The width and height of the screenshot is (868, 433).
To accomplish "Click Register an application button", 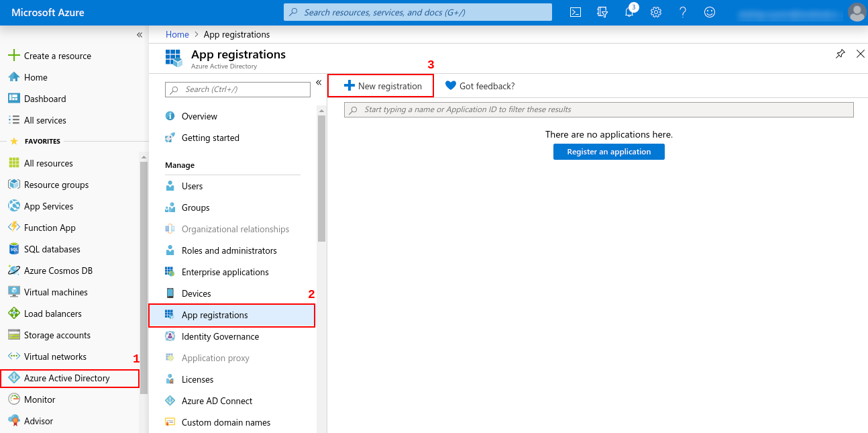I will (608, 152).
